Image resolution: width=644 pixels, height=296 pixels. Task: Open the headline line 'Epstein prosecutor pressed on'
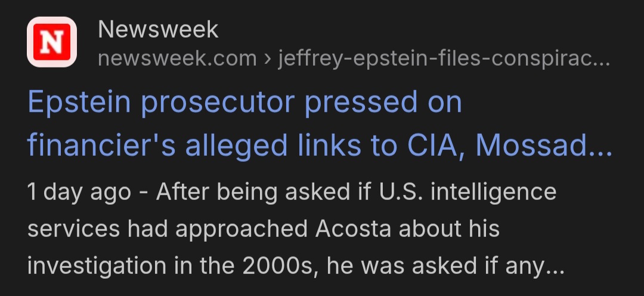coord(245,103)
